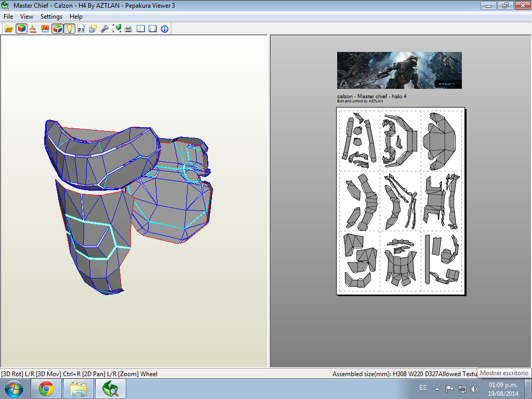This screenshot has height=399, width=532.
Task: Click the Halo 4 banner image
Action: (400, 70)
